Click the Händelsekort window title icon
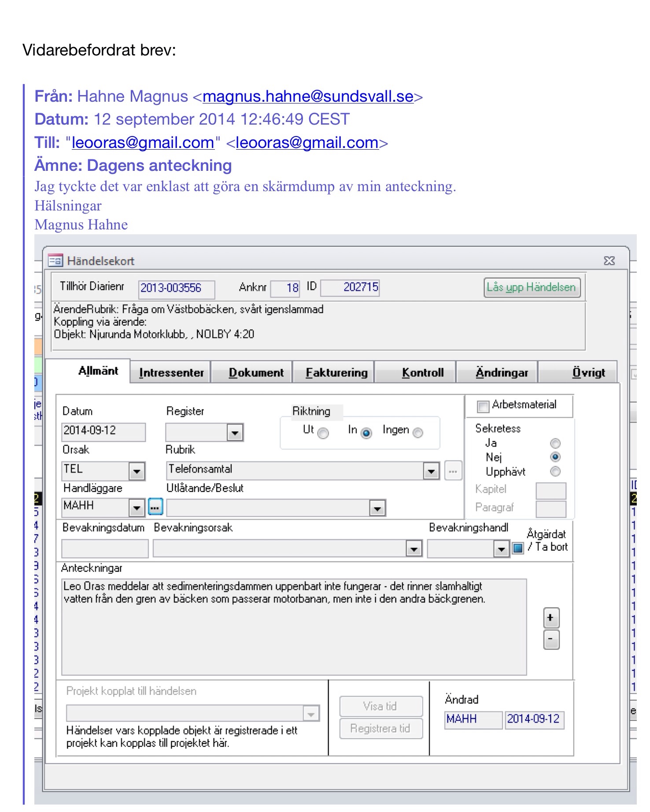 (x=55, y=261)
